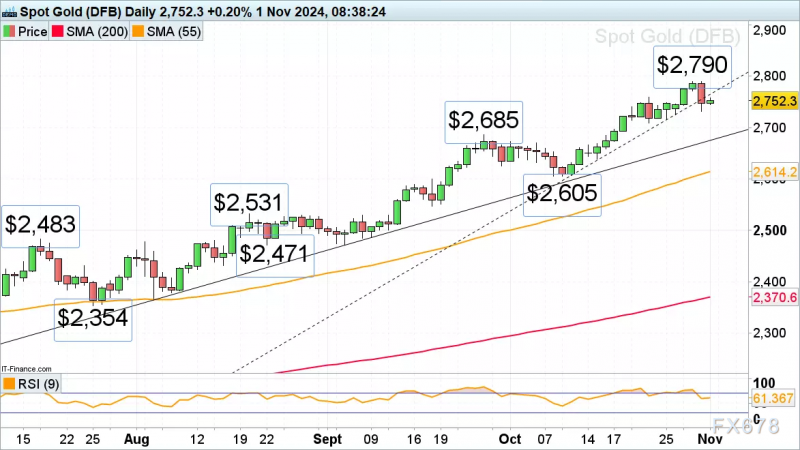
Task: Click the orange SMA (55) color swatch
Action: [138, 32]
